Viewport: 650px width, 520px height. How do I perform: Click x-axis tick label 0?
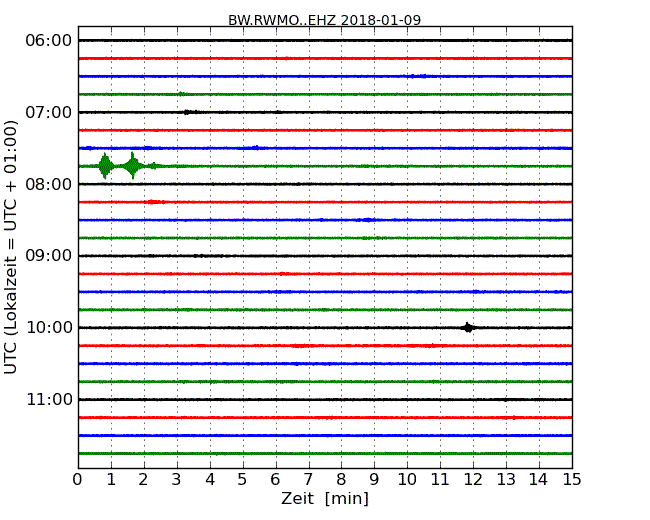[78, 480]
